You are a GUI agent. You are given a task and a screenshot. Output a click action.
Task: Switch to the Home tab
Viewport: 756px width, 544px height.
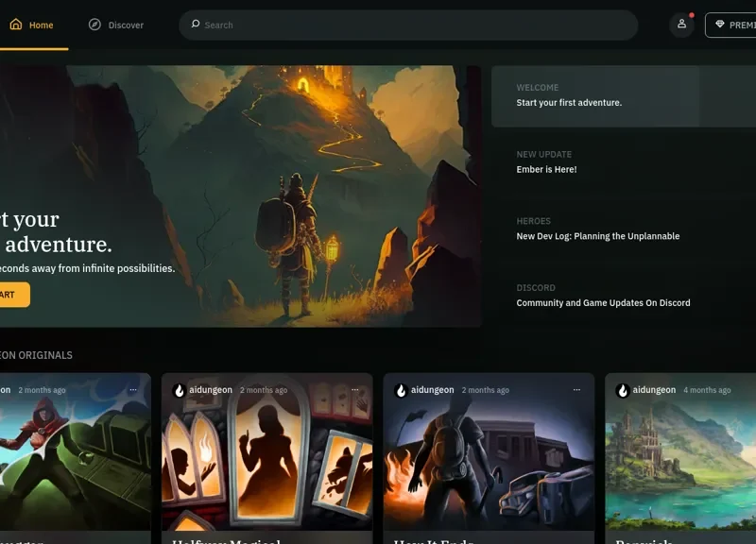tap(31, 25)
